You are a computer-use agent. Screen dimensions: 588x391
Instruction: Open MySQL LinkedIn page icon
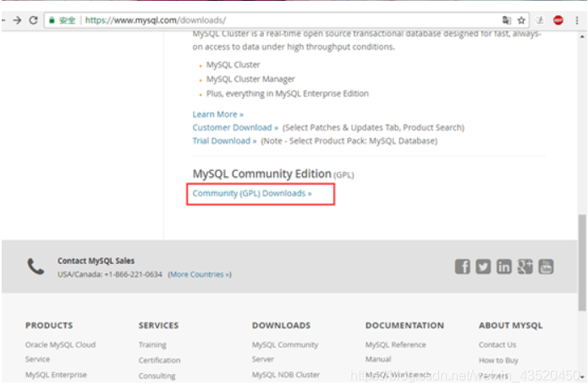point(504,267)
